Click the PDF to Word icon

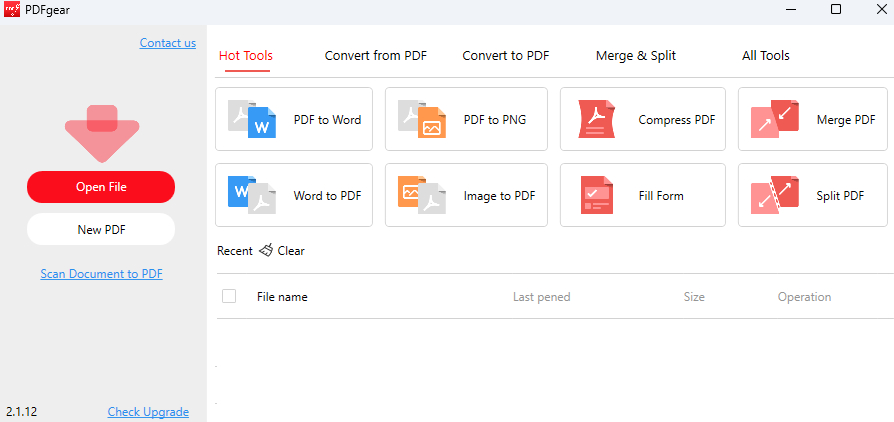pyautogui.click(x=252, y=119)
